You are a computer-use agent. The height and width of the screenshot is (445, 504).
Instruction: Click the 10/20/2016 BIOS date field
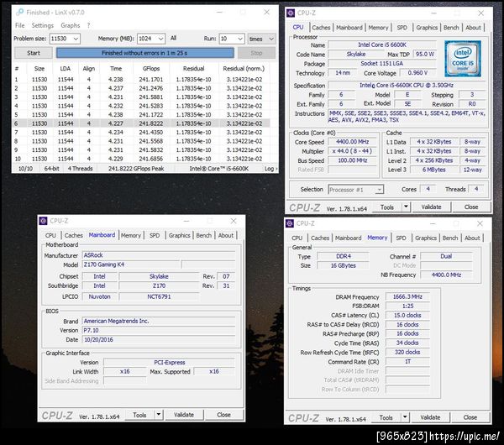coord(159,339)
